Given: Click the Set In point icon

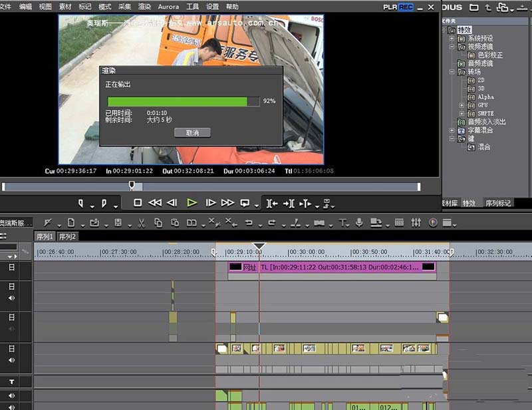Looking at the screenshot, I should tap(82, 203).
